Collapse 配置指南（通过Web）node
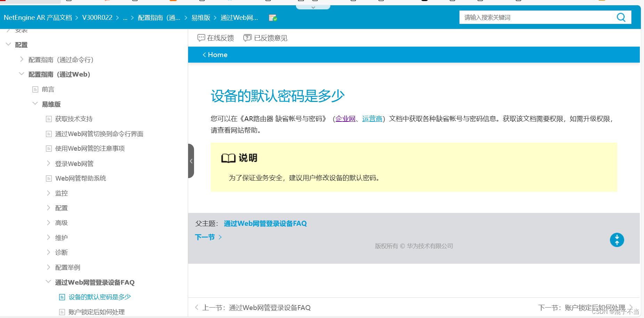 pyautogui.click(x=22, y=74)
